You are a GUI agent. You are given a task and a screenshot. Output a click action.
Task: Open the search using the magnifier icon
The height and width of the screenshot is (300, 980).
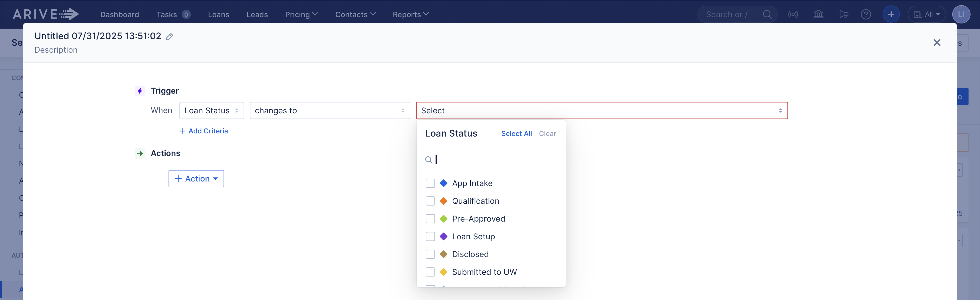[x=767, y=14]
